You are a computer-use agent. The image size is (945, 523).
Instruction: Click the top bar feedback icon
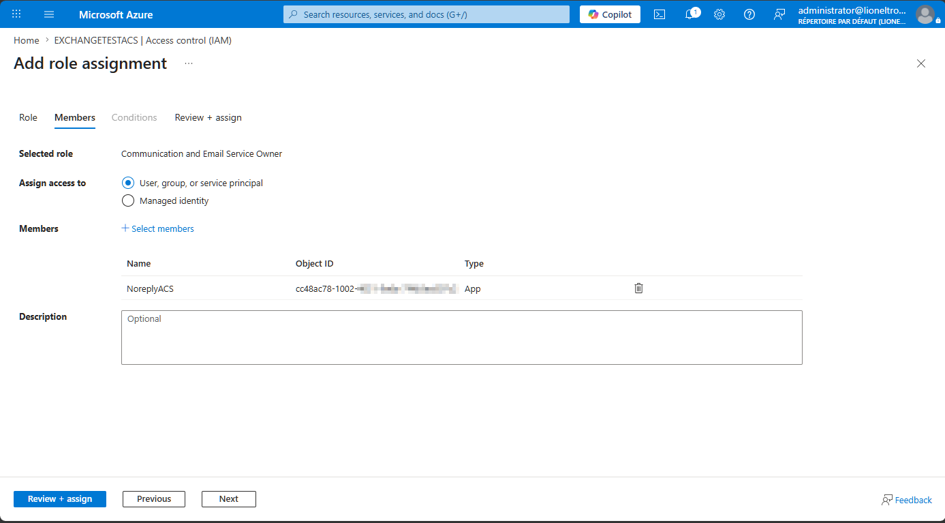[x=779, y=14]
